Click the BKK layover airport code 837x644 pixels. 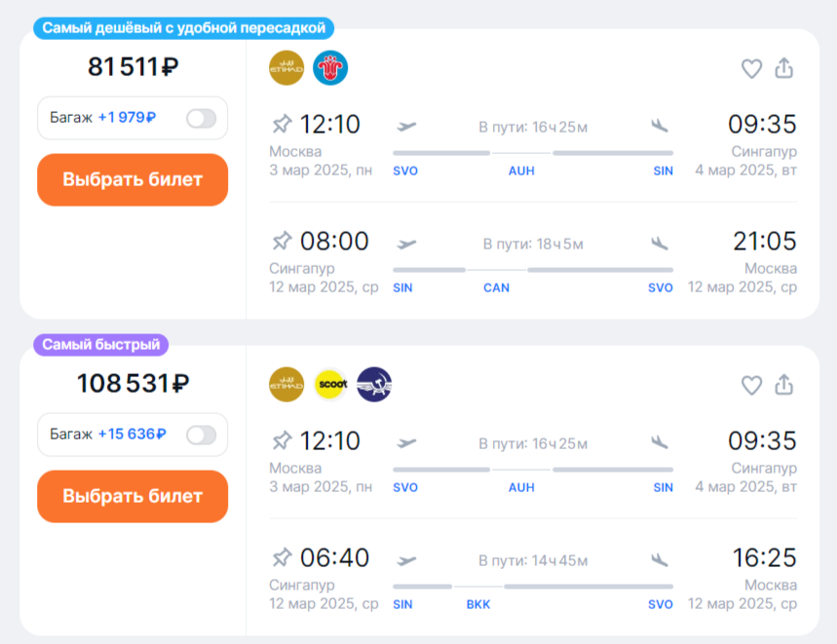coord(478,604)
